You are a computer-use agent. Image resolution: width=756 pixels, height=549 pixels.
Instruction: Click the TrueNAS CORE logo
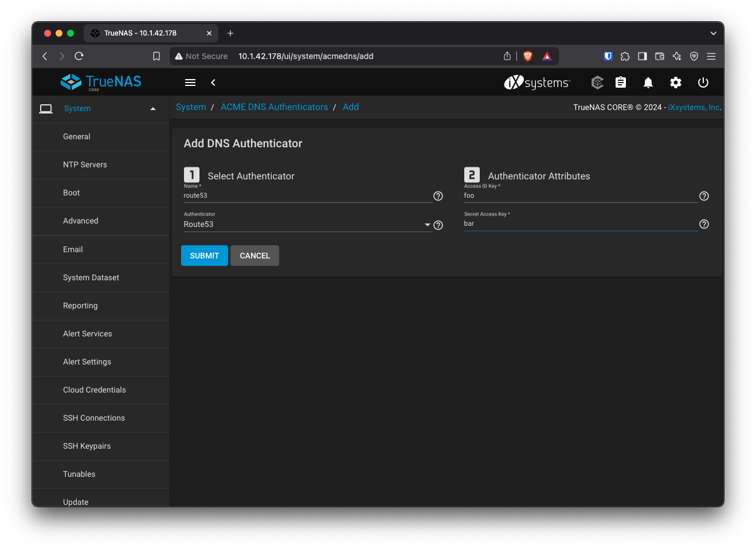coord(101,82)
